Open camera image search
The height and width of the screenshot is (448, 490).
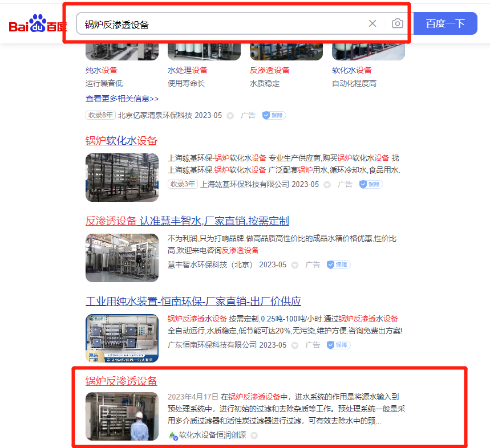tap(398, 23)
